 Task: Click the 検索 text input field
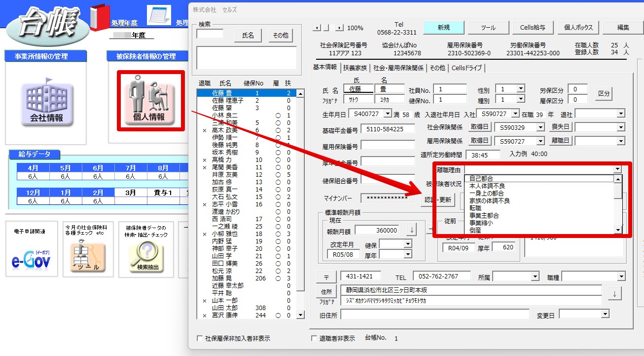[210, 34]
